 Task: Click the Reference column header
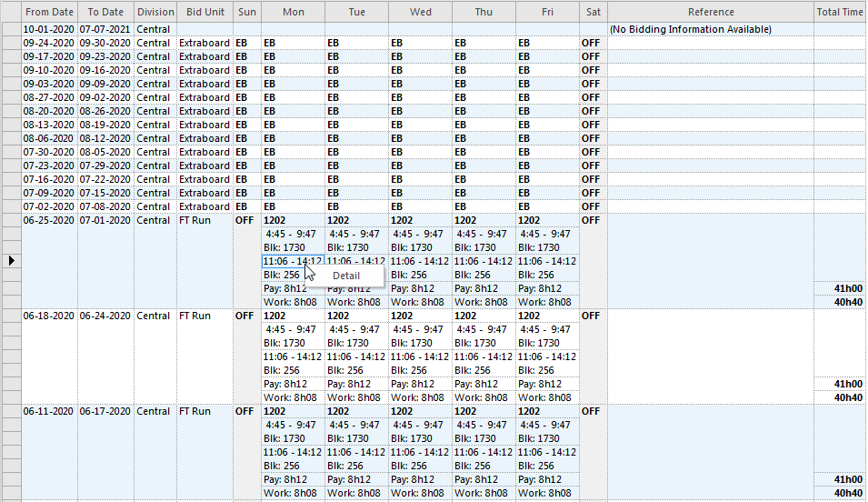coord(711,12)
